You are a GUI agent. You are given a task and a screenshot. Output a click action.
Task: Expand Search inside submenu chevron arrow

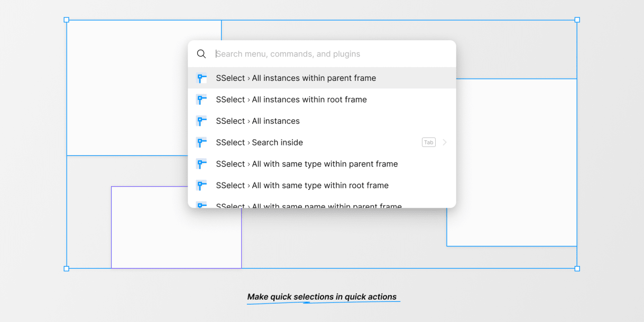(x=445, y=142)
